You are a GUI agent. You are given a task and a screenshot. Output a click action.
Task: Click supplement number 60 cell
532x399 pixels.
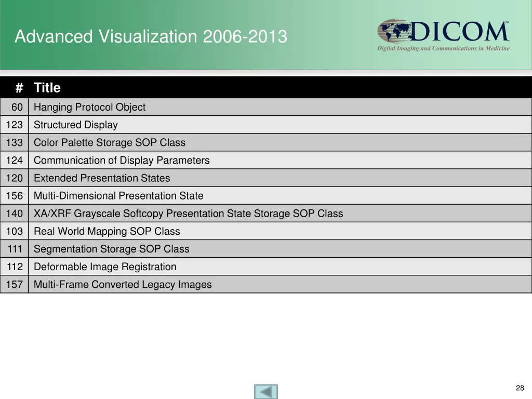(17, 107)
